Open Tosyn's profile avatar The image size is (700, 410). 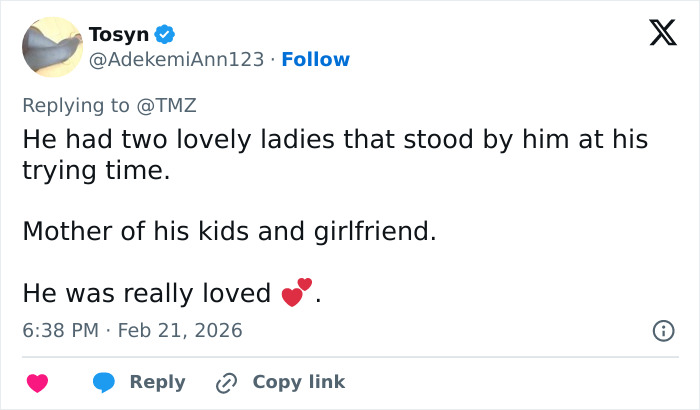click(51, 47)
